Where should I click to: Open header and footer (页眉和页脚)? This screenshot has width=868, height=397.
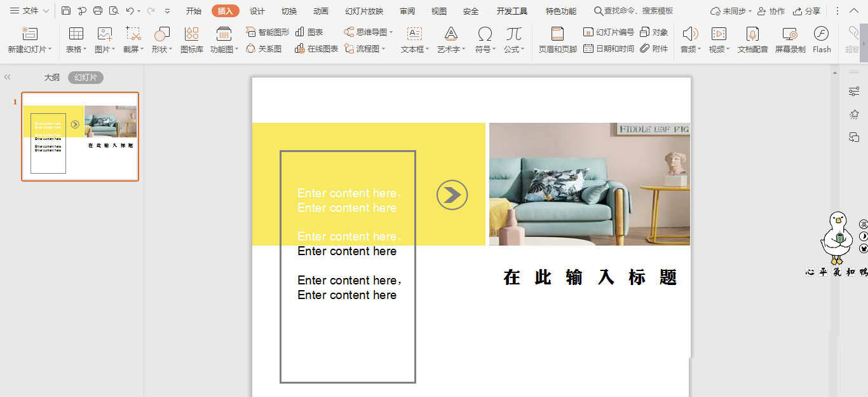(x=558, y=39)
